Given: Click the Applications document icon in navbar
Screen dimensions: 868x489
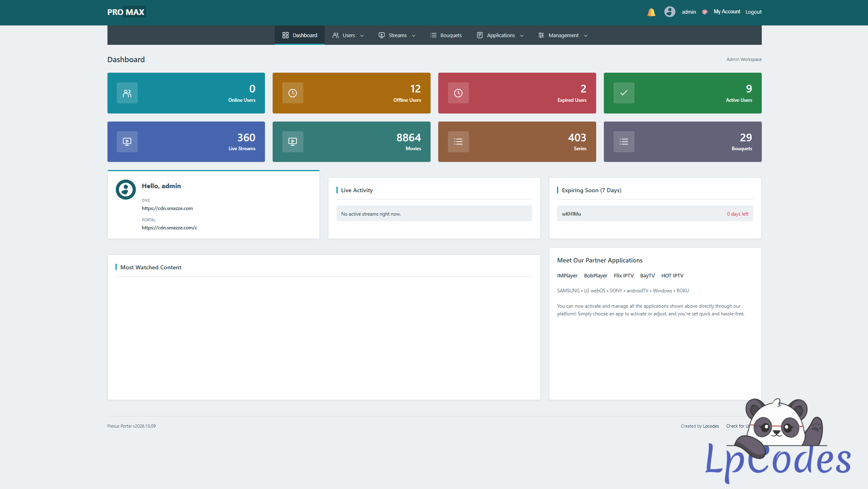Looking at the screenshot, I should click(480, 35).
